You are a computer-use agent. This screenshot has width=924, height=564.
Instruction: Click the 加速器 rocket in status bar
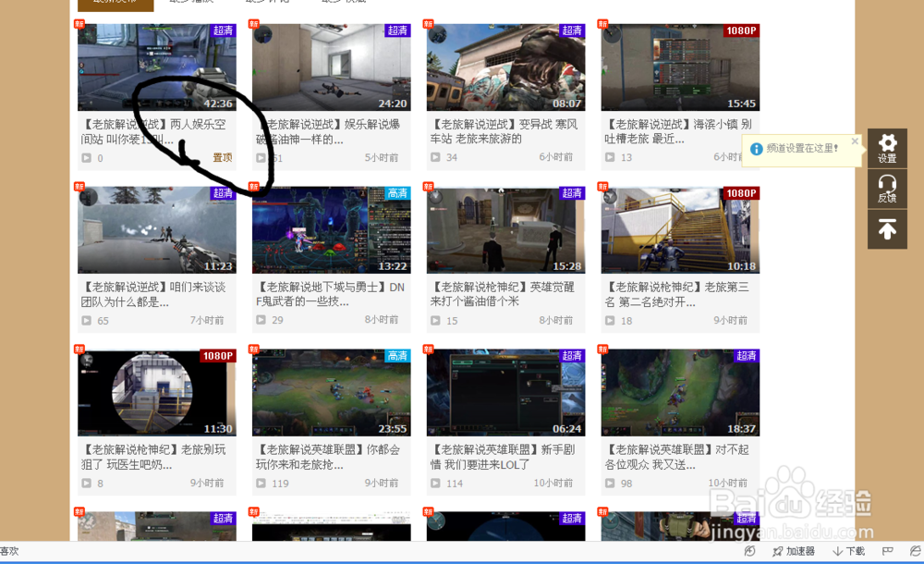click(x=793, y=551)
